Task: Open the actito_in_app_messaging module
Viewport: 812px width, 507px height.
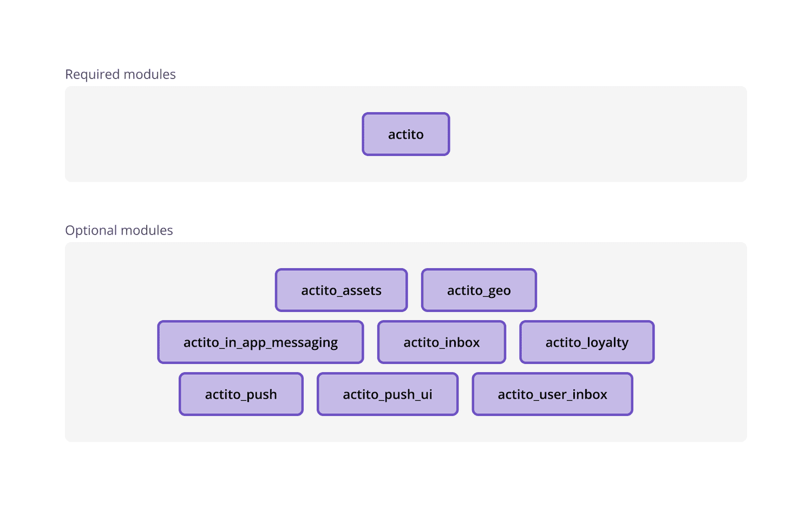Action: (x=260, y=342)
